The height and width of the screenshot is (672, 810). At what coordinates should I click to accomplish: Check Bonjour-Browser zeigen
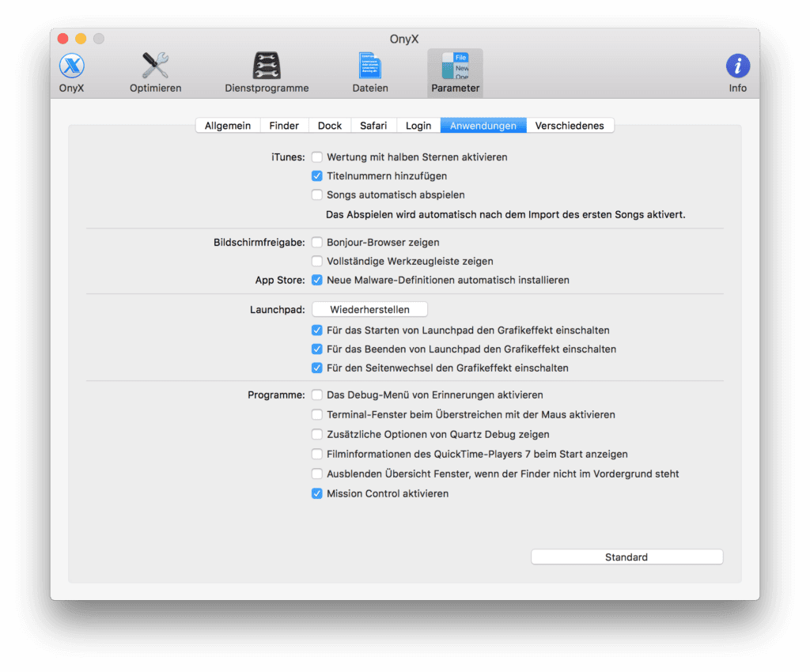coord(317,242)
